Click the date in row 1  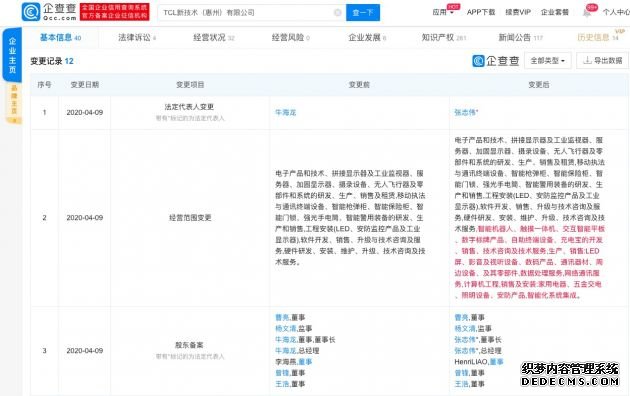point(84,113)
